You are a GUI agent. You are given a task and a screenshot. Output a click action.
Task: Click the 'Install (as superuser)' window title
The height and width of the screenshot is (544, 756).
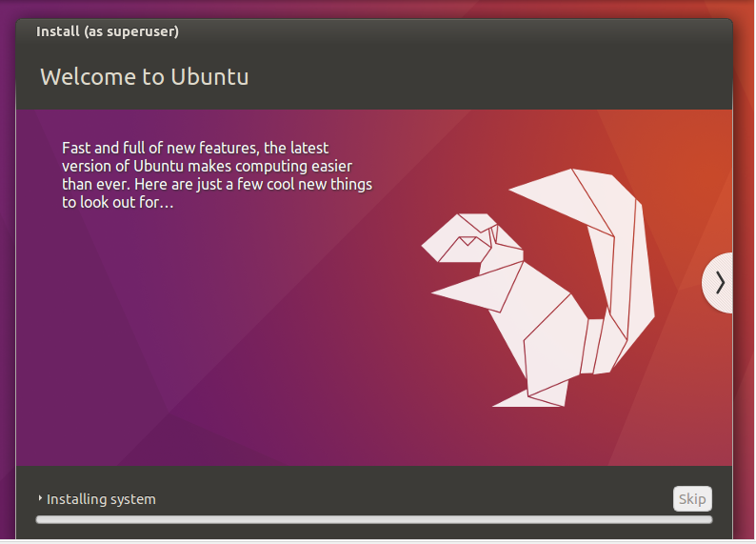[x=108, y=31]
